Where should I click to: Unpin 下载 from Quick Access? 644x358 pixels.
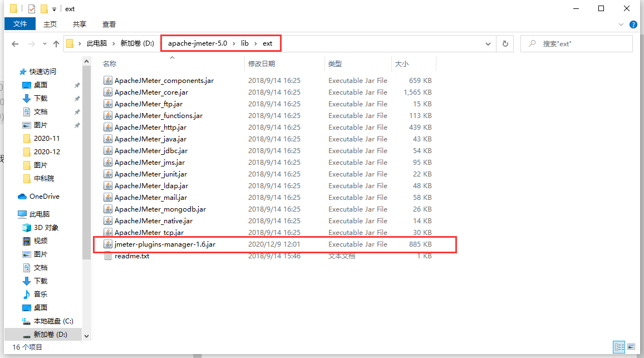click(x=77, y=98)
